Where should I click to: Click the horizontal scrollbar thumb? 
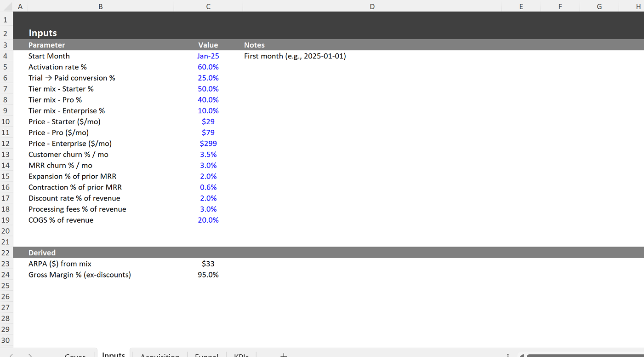585,355
